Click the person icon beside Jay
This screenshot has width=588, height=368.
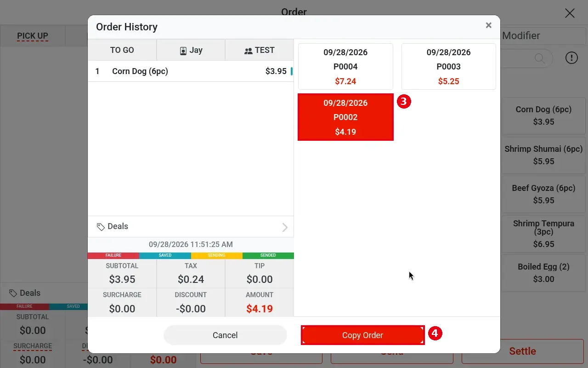pos(183,51)
